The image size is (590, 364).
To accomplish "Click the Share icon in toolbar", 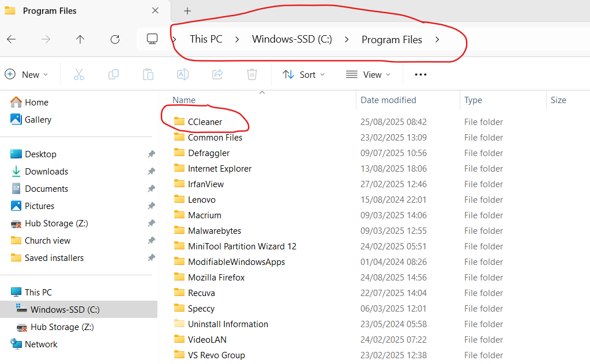I will pyautogui.click(x=217, y=74).
